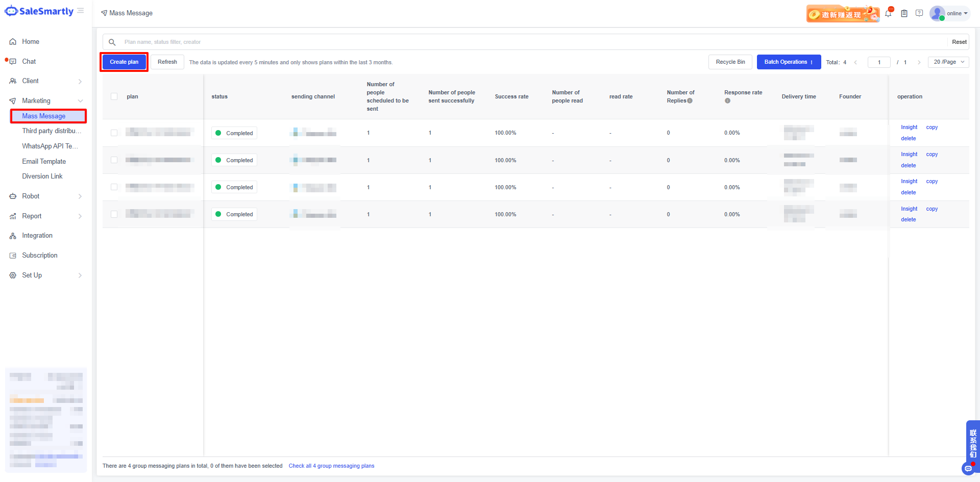Open the floating chat support icon

[x=968, y=468]
